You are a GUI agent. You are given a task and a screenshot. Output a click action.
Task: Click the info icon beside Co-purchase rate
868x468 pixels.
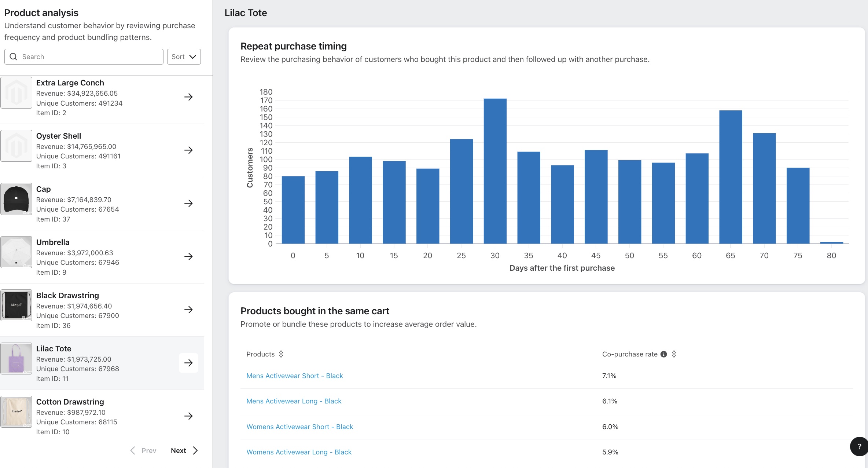(x=663, y=354)
